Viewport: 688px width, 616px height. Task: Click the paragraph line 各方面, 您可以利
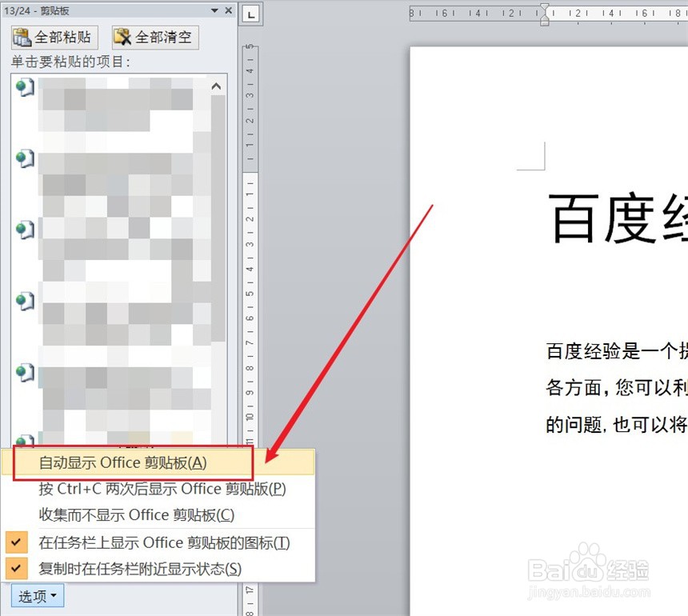(x=617, y=388)
